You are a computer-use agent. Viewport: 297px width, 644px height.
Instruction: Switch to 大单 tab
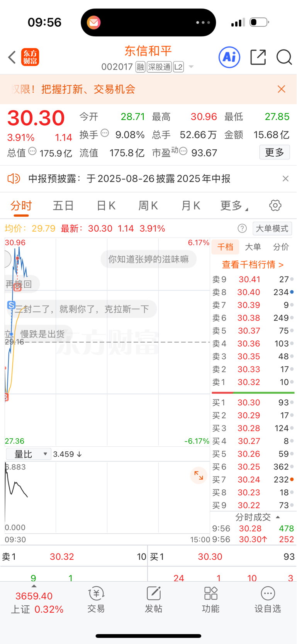click(x=253, y=247)
